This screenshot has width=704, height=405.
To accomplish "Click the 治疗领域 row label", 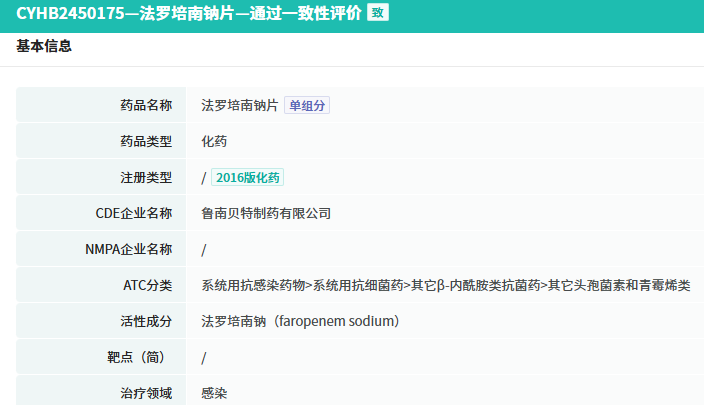I will pos(146,393).
